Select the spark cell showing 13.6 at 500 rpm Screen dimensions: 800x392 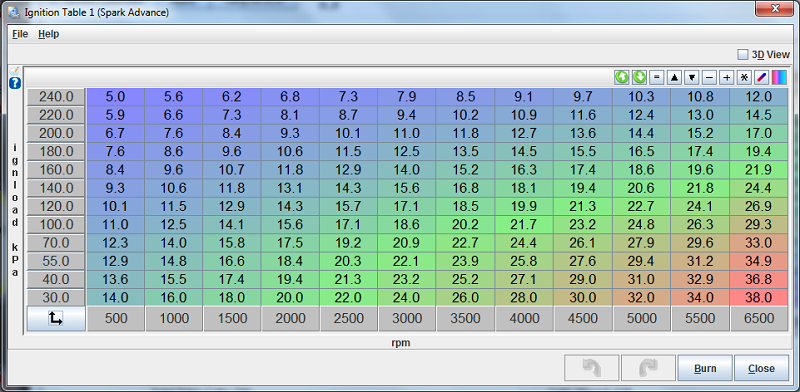[116, 279]
